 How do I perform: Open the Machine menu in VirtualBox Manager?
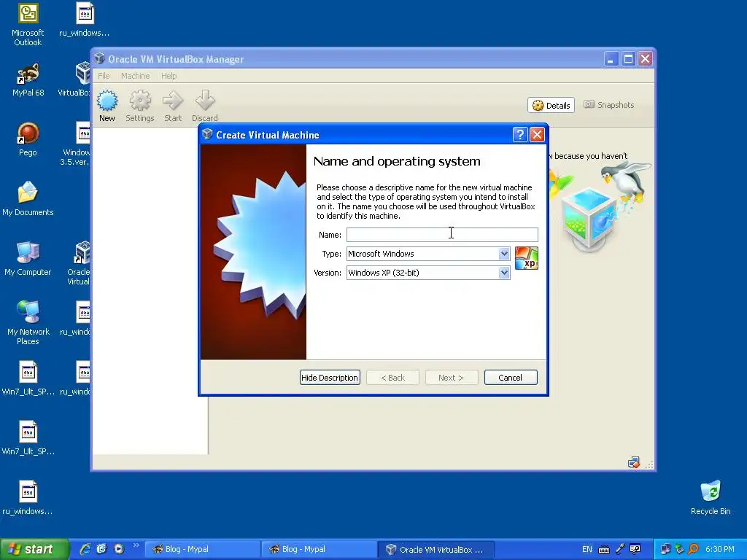point(135,76)
